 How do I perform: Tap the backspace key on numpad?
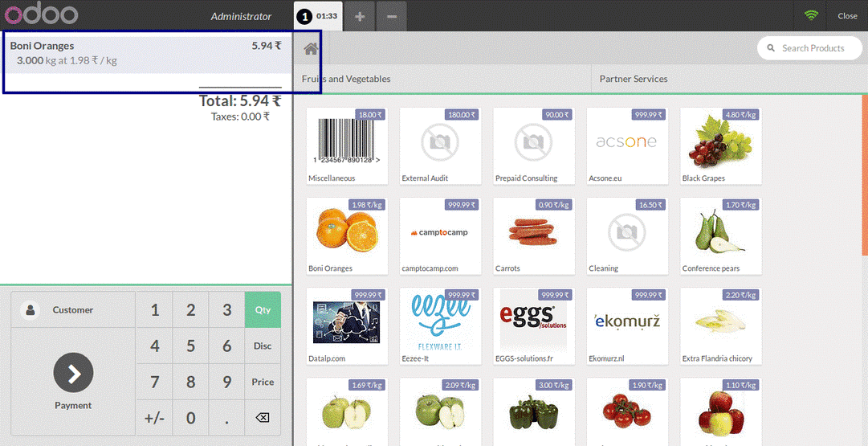click(x=263, y=418)
